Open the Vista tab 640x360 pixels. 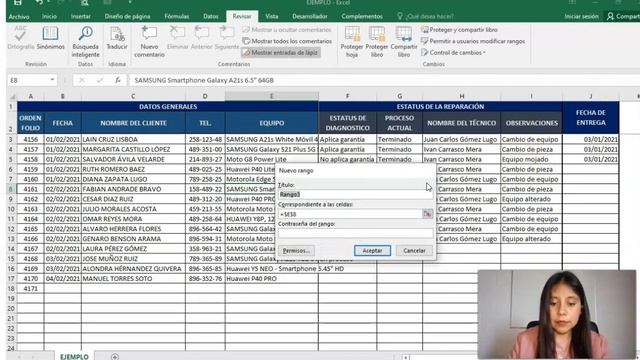pos(271,16)
